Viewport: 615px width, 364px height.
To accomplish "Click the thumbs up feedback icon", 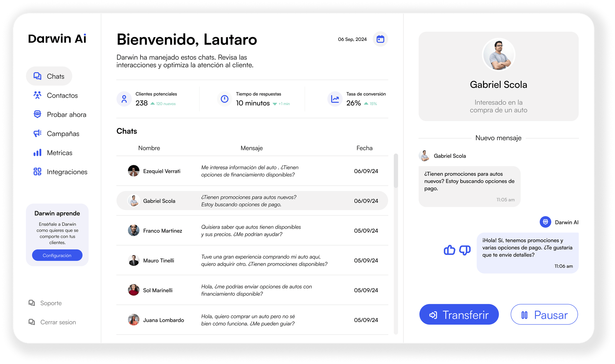I will (x=449, y=250).
